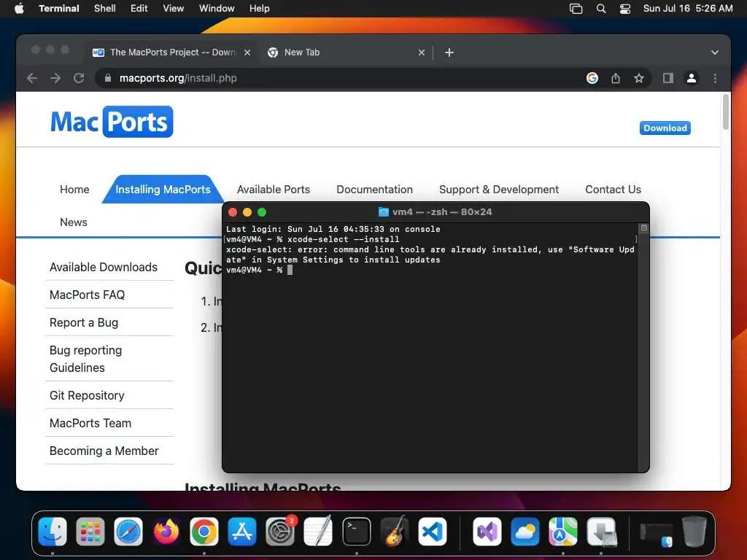Click the Terminal scrollback marker icon
Screen dimensions: 747x560
click(x=643, y=228)
